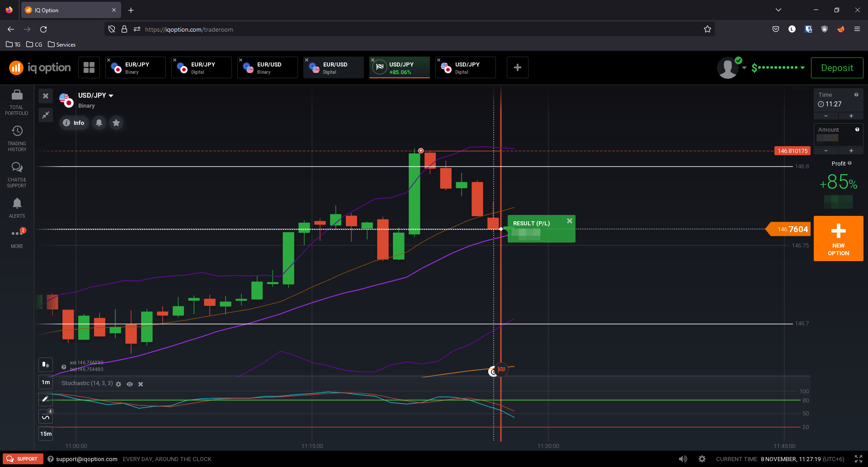Enter fullscreen mode via footer icon

point(858,459)
